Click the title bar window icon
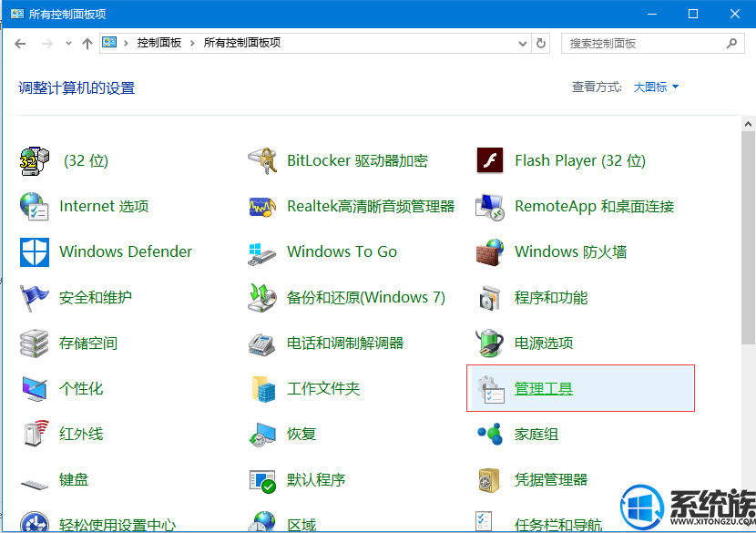Image resolution: width=756 pixels, height=533 pixels. click(17, 14)
